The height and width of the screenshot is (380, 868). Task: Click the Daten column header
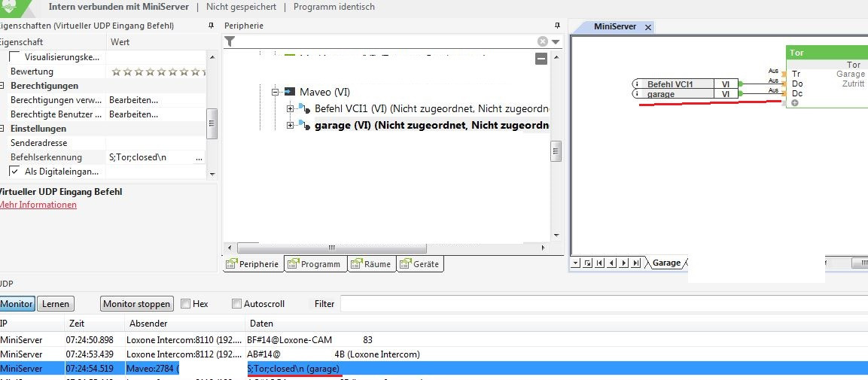pyautogui.click(x=556, y=324)
